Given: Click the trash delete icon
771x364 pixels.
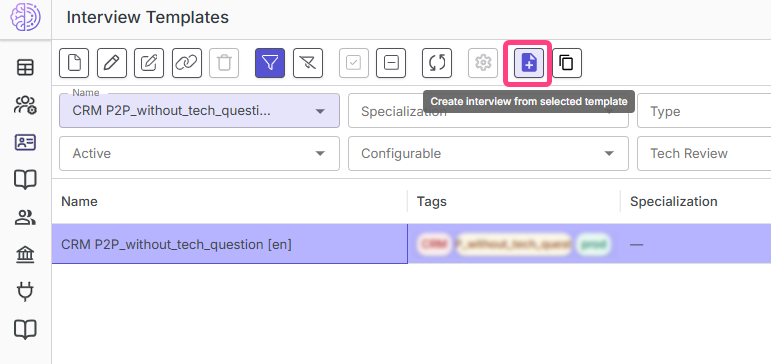Looking at the screenshot, I should [x=224, y=63].
